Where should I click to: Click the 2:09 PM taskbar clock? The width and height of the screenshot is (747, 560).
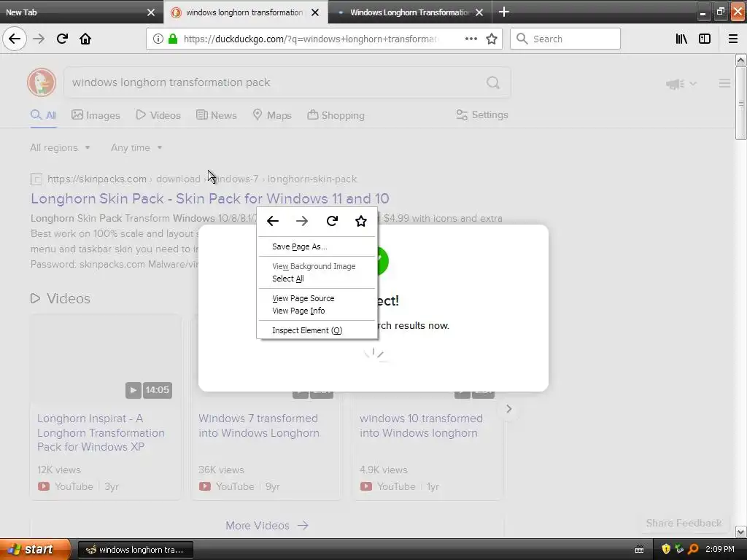click(720, 549)
